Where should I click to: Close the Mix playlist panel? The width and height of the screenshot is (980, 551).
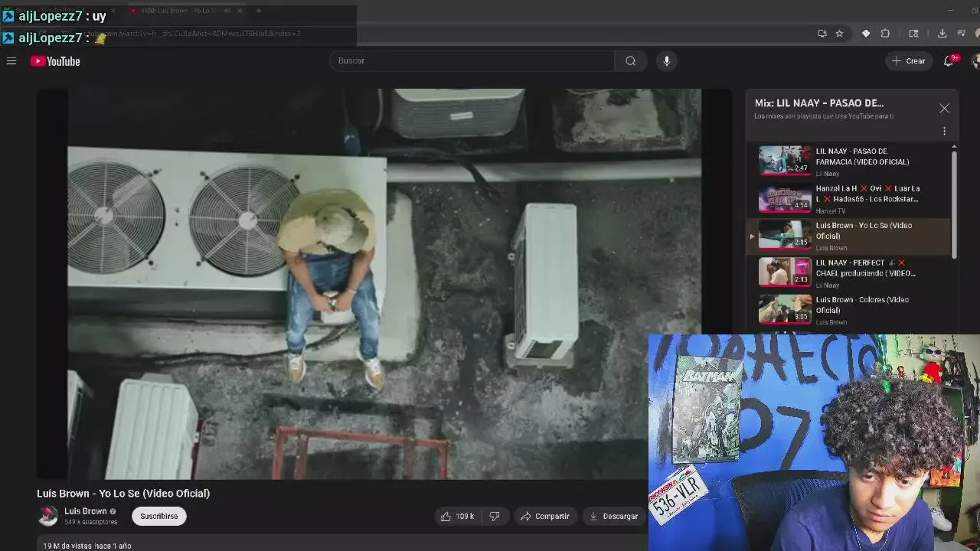944,109
